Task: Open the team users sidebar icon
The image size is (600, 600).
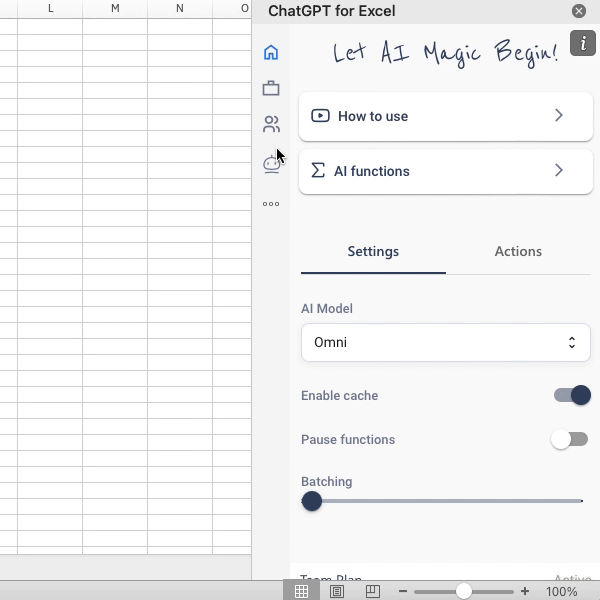Action: 271,124
